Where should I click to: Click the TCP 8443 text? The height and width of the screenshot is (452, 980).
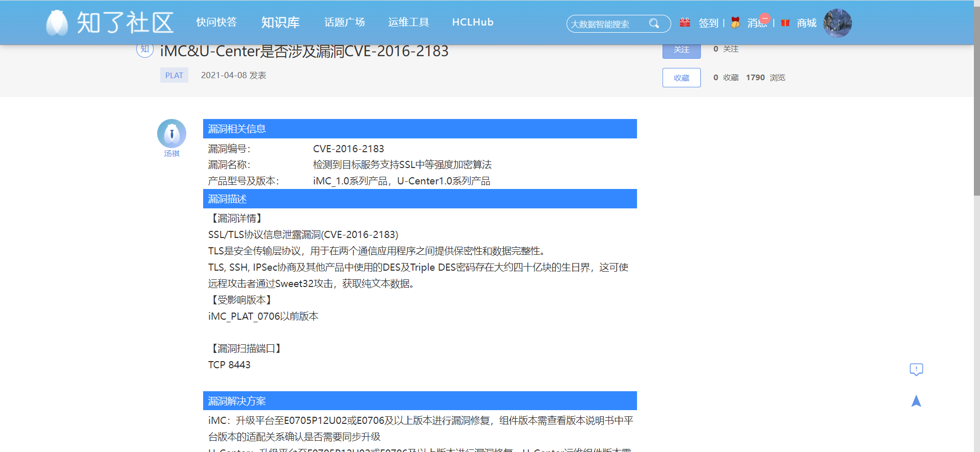pyautogui.click(x=229, y=365)
